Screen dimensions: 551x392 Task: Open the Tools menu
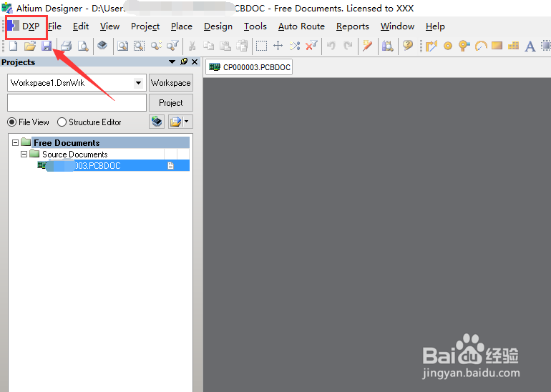coord(255,26)
